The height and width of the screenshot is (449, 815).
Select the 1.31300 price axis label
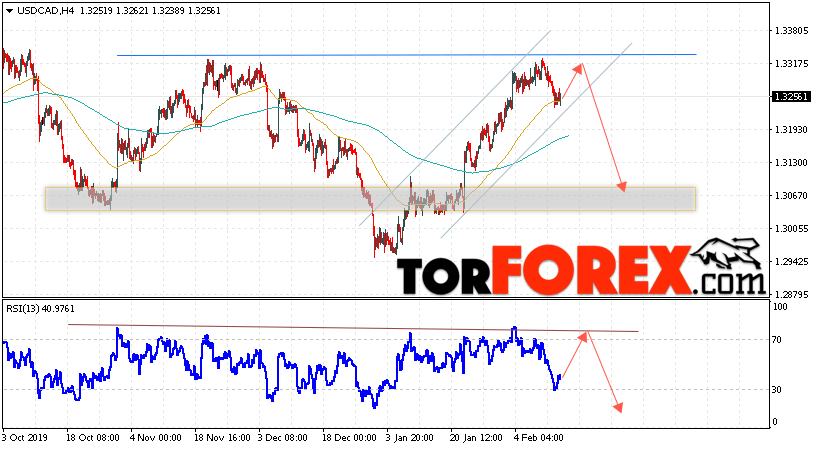point(791,163)
